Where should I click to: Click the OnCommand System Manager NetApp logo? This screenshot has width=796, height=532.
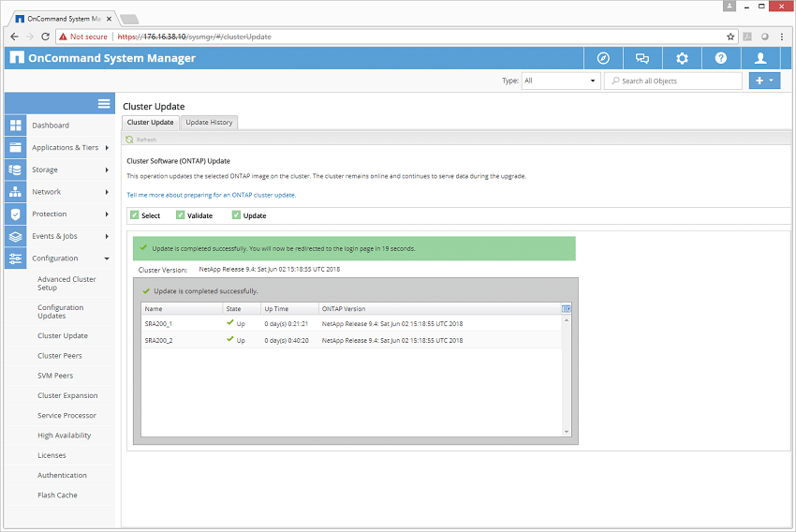(x=17, y=57)
